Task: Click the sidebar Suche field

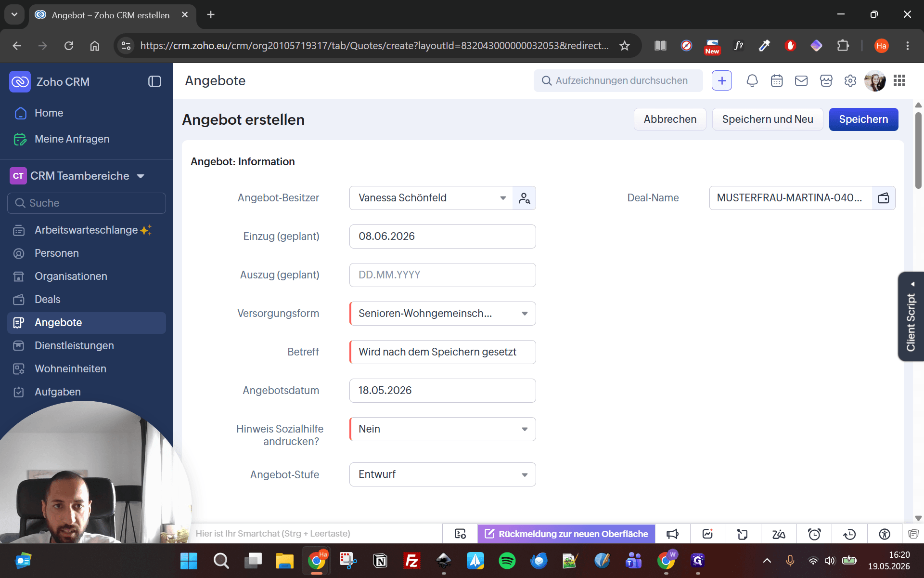Action: [x=87, y=203]
